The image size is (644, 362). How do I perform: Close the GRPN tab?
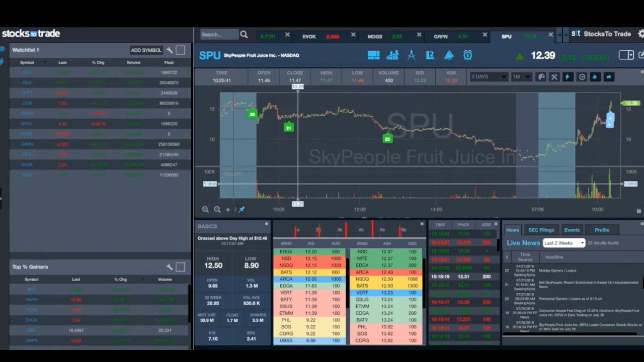[x=485, y=35]
